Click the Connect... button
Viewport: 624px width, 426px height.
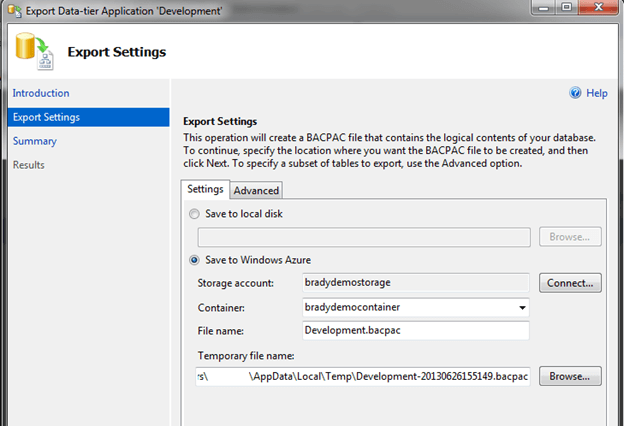click(570, 283)
